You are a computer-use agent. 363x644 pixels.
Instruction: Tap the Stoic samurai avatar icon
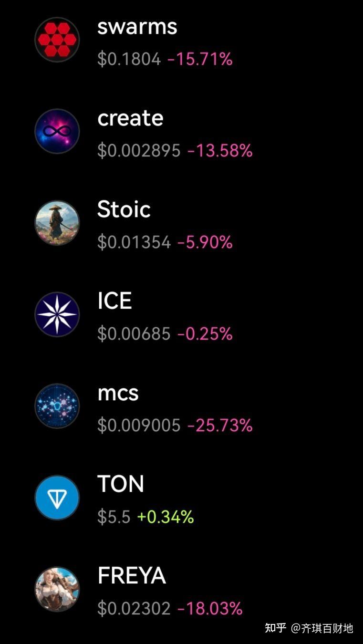57,223
